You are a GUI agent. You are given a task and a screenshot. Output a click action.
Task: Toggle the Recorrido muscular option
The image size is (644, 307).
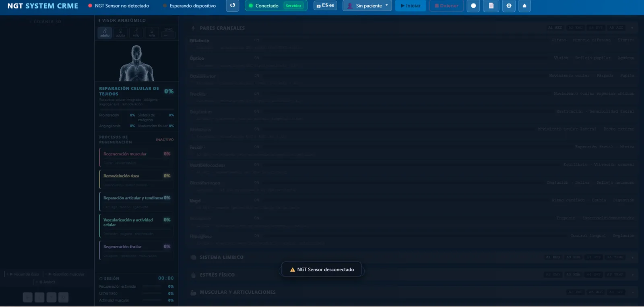tap(66, 274)
